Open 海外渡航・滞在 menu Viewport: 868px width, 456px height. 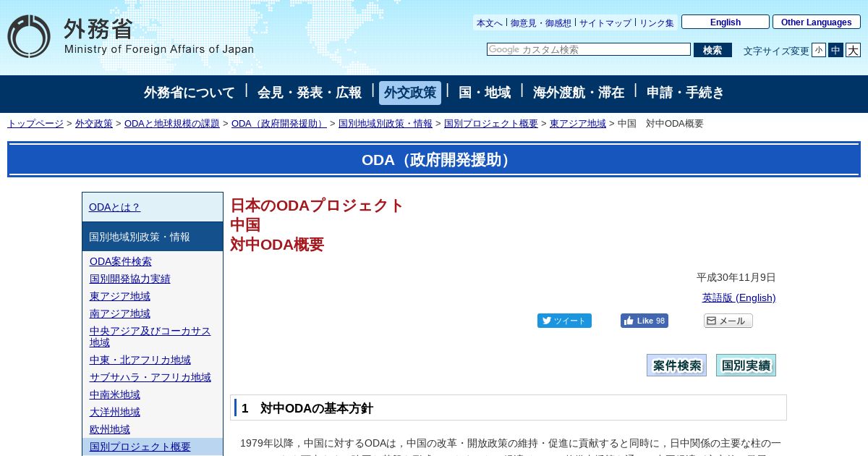point(579,93)
